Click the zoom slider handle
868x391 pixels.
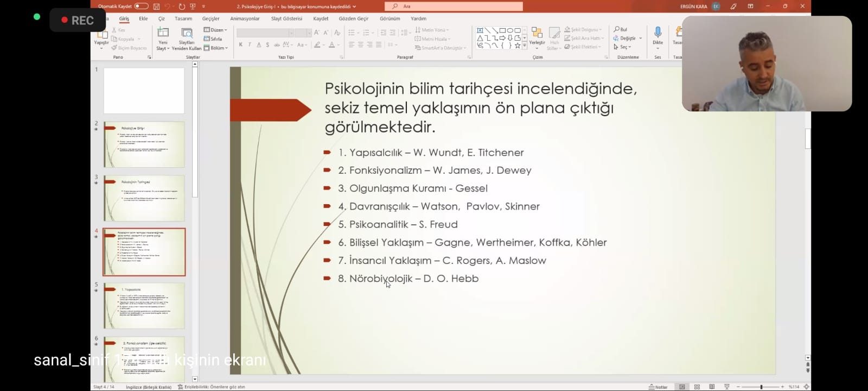(761, 387)
